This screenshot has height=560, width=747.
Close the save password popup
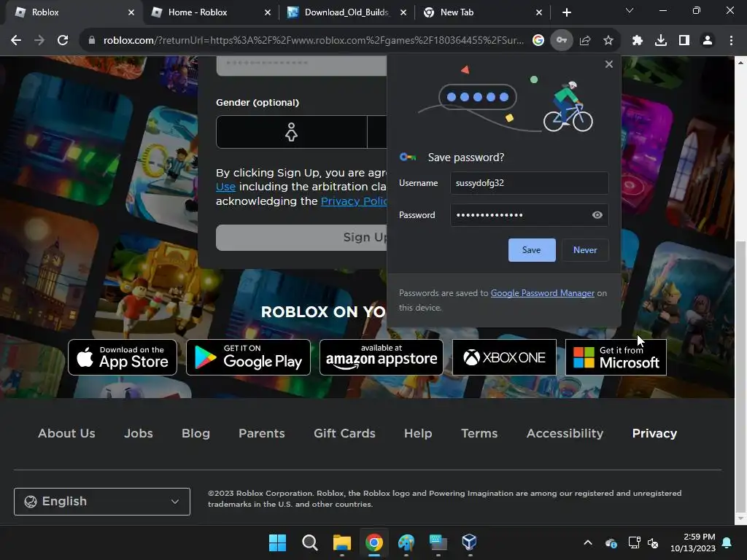609,64
